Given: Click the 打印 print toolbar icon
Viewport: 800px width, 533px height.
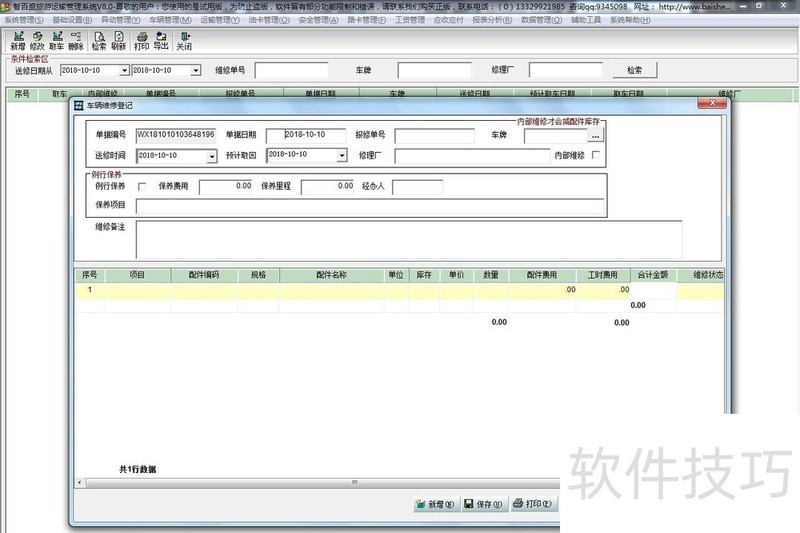Looking at the screenshot, I should (142, 40).
